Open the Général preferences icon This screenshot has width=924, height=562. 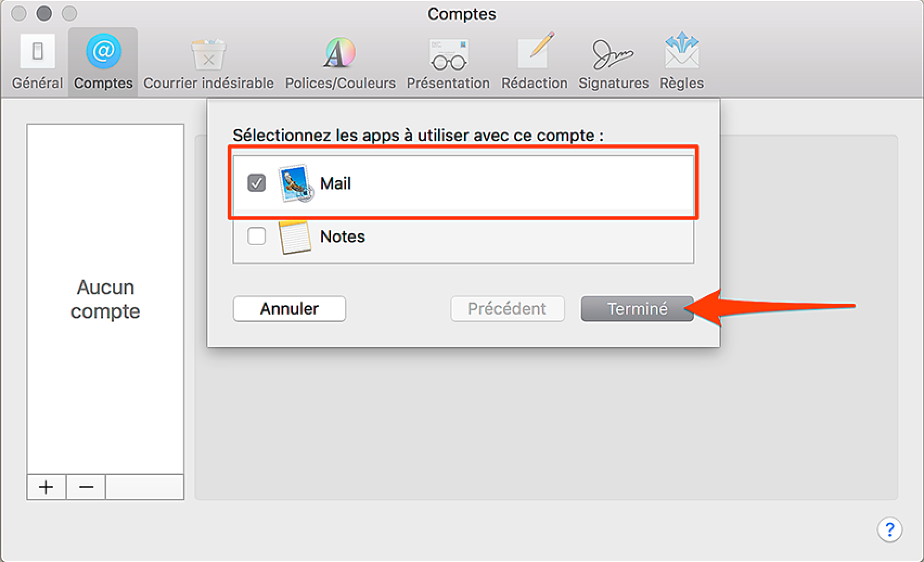[x=37, y=52]
